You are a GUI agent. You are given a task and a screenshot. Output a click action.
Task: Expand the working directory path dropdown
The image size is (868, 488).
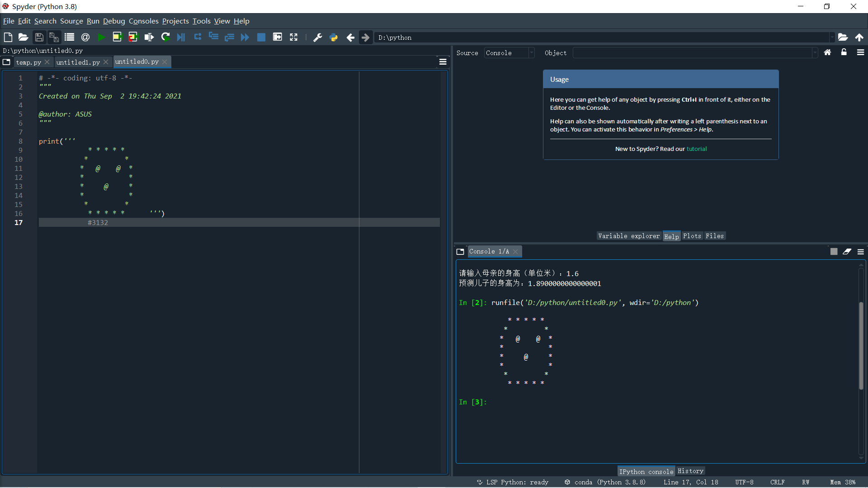click(x=832, y=38)
